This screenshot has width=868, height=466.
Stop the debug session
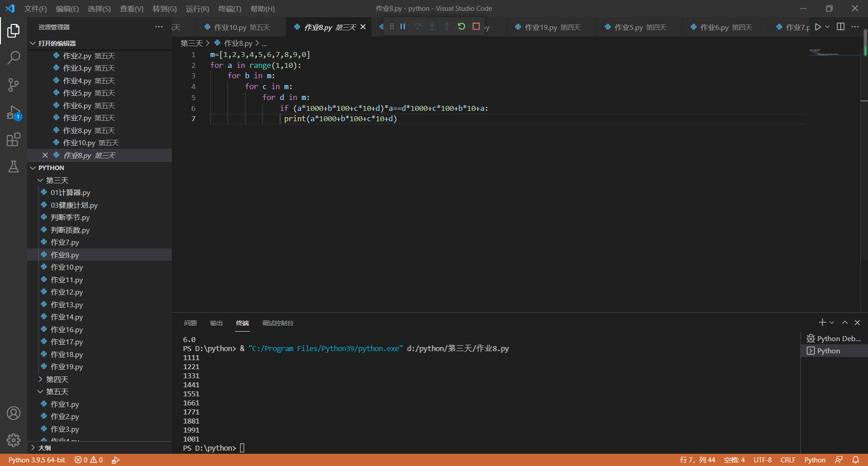pyautogui.click(x=476, y=26)
